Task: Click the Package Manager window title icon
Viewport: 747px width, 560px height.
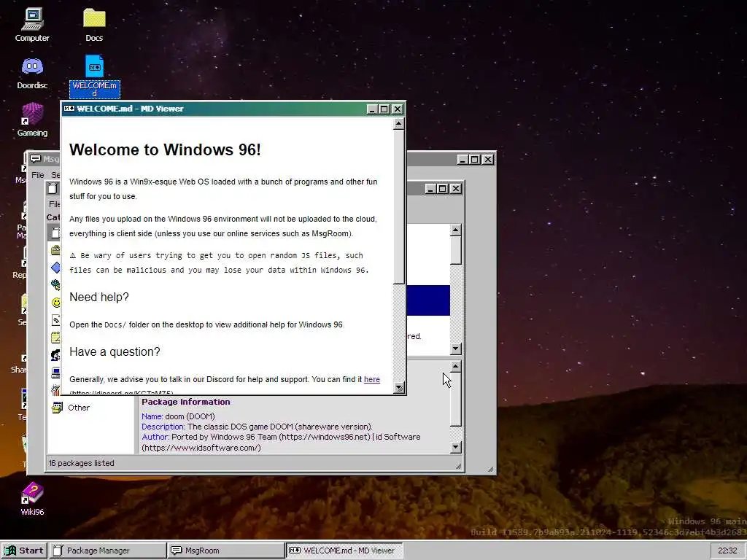Action: tap(53, 189)
